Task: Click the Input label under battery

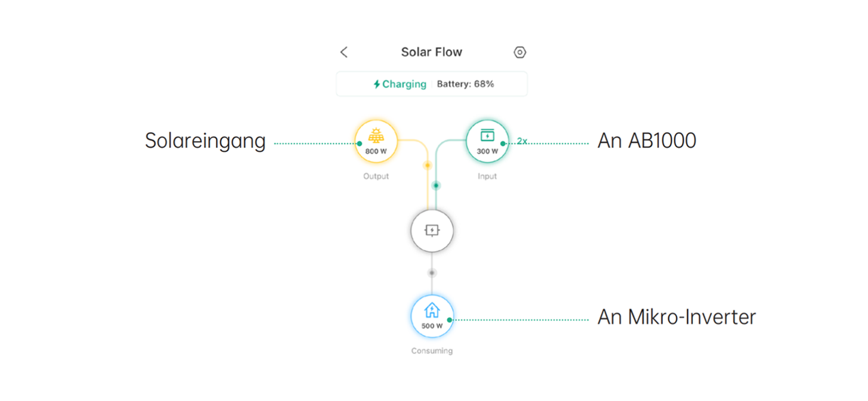Action: pyautogui.click(x=487, y=176)
